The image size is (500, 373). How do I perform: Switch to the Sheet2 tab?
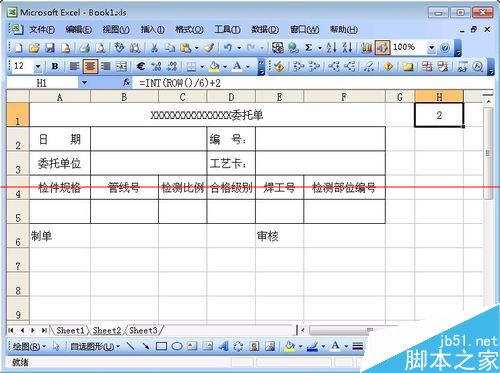pyautogui.click(x=107, y=330)
